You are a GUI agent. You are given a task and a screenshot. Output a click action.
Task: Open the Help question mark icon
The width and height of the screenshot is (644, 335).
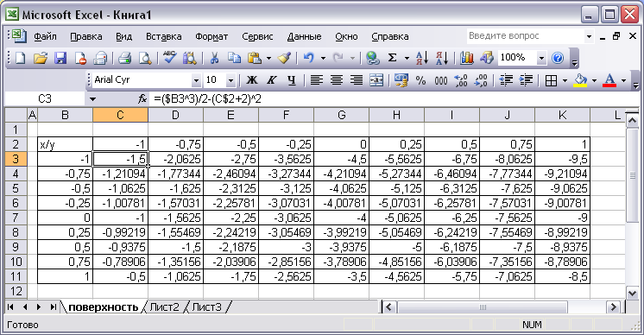pyautogui.click(x=558, y=58)
